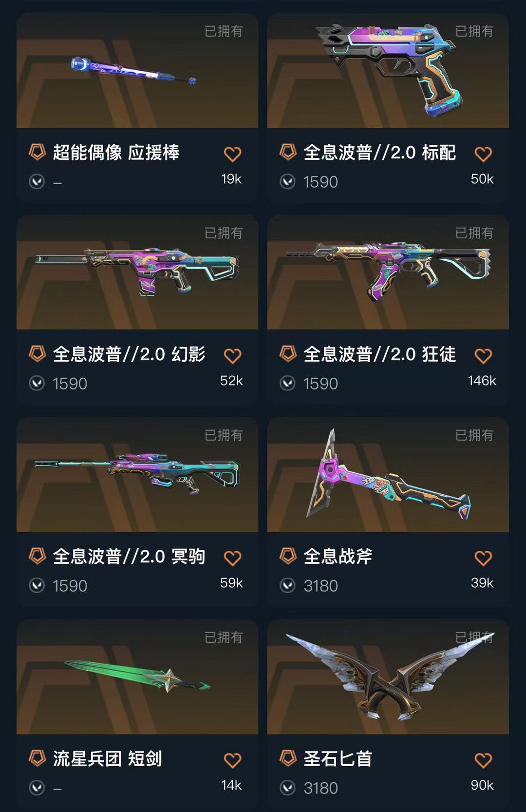Like the 全息波普//2.0 狂徒 skin
The image size is (526, 812).
(x=483, y=356)
